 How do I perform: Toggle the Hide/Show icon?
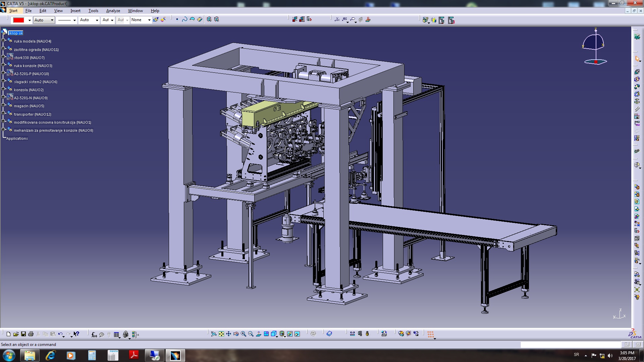[290, 334]
